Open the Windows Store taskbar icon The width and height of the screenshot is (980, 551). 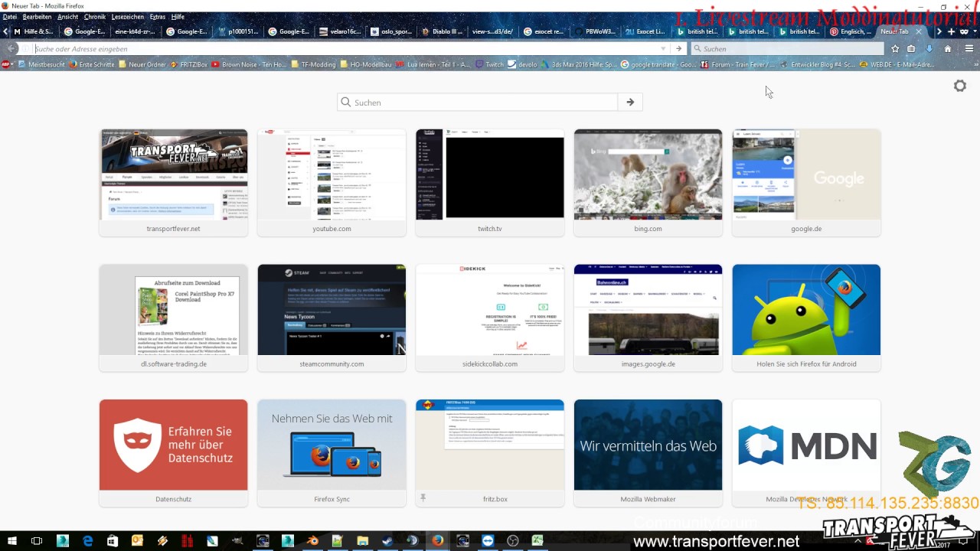113,541
